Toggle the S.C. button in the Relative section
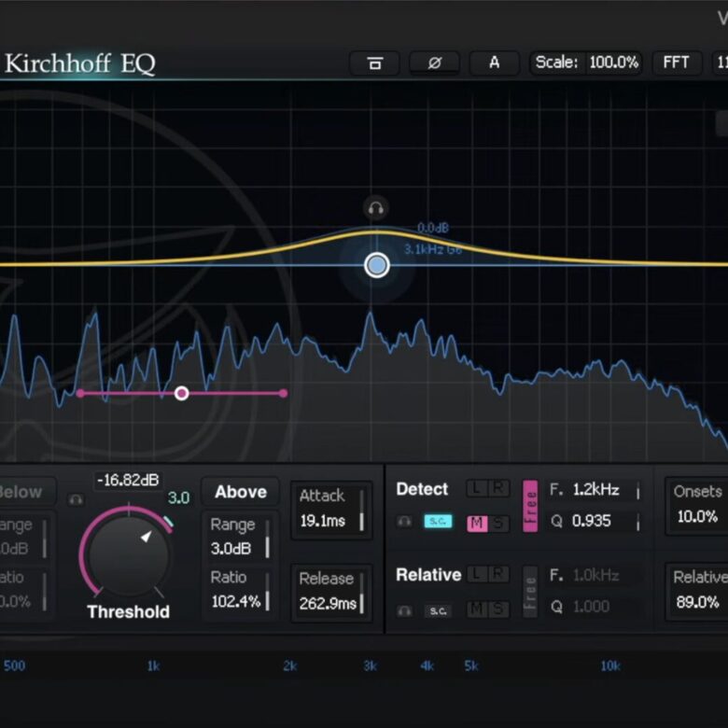728x728 pixels. (x=438, y=610)
